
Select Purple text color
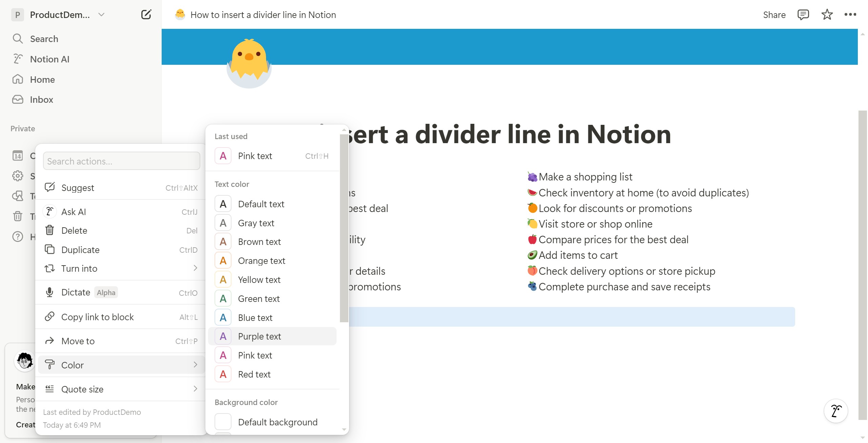coord(272,336)
